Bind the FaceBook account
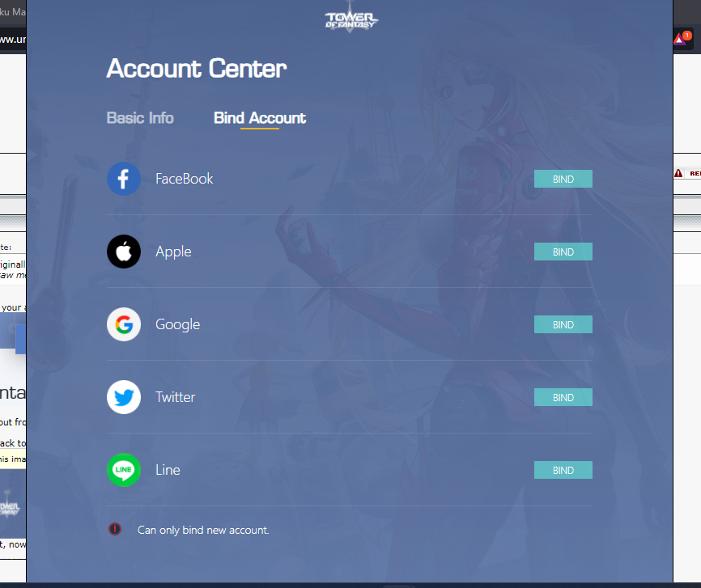 click(563, 179)
